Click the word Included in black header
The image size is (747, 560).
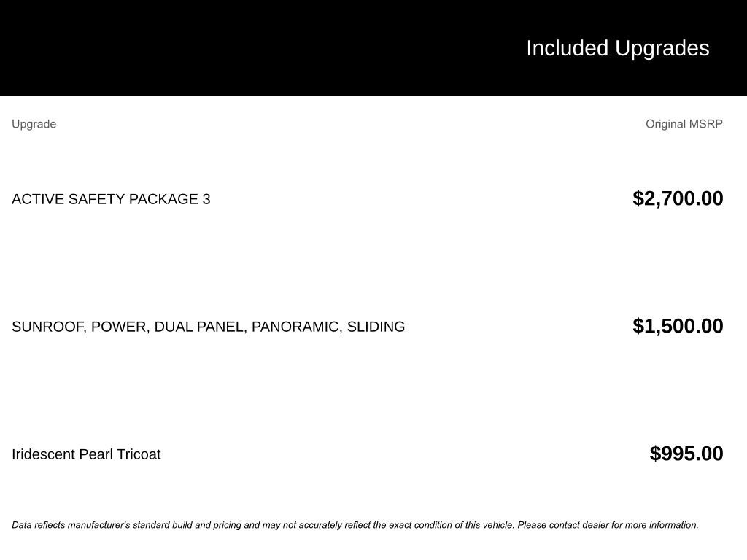tap(568, 49)
